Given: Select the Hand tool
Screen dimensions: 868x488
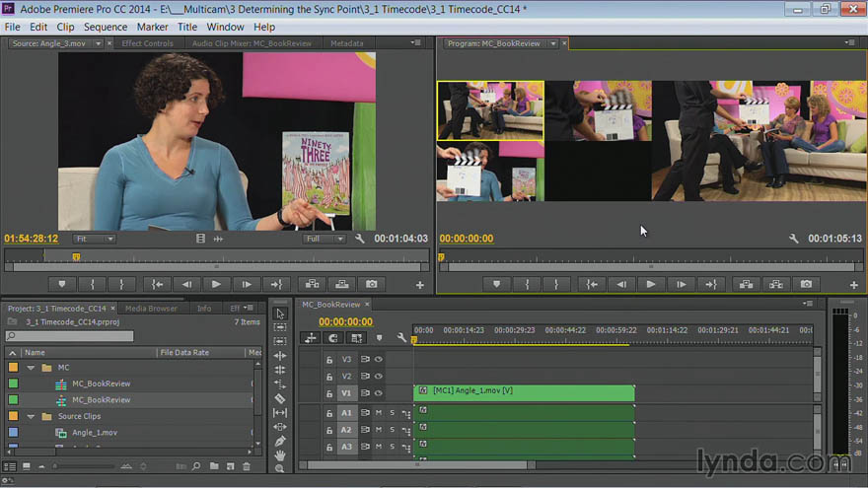Looking at the screenshot, I should pos(280,455).
